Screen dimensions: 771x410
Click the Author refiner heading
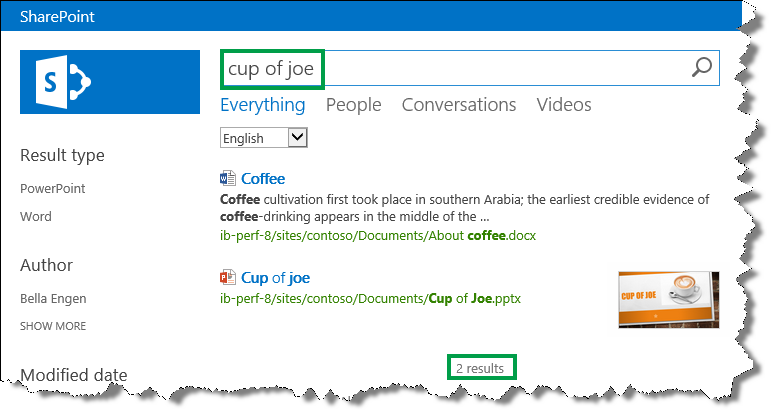(46, 265)
